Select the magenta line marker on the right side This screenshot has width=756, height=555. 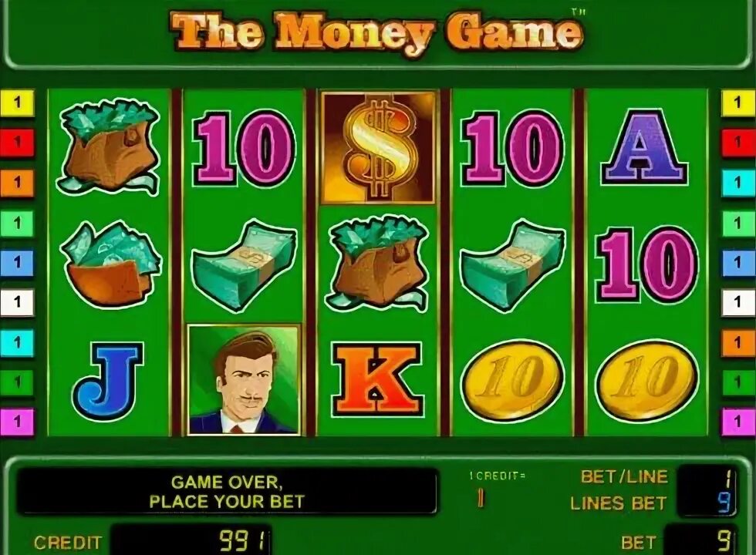pyautogui.click(x=738, y=422)
